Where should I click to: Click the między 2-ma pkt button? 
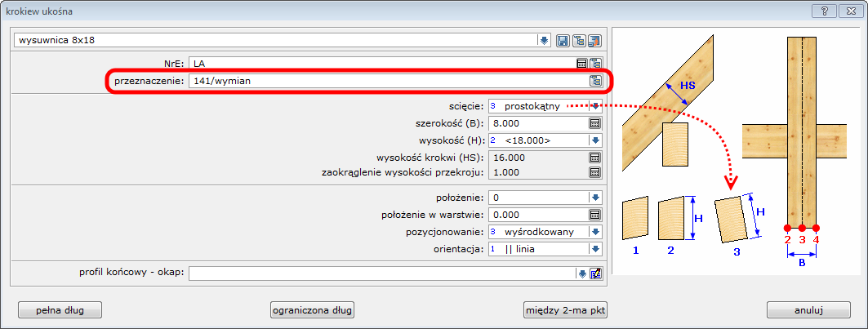[x=567, y=309]
